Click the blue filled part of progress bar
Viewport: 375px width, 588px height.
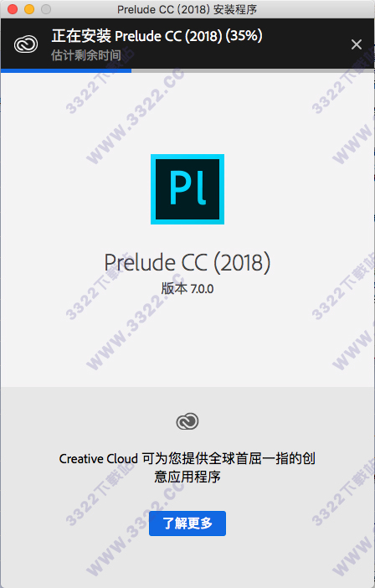(x=66, y=70)
